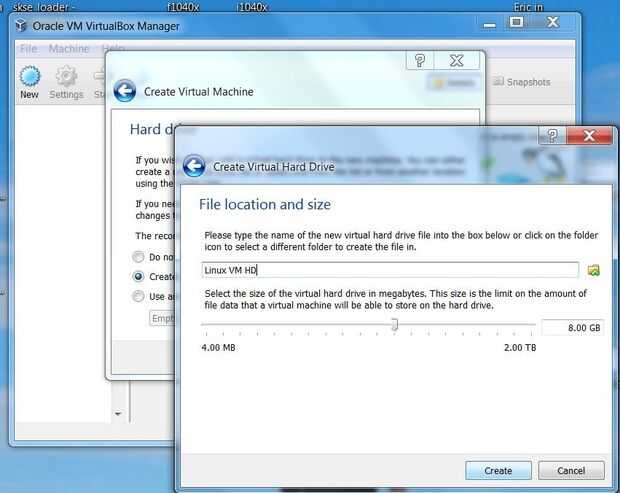Close the Create Virtual Machine dialog
The width and height of the screenshot is (620, 493).
(457, 60)
